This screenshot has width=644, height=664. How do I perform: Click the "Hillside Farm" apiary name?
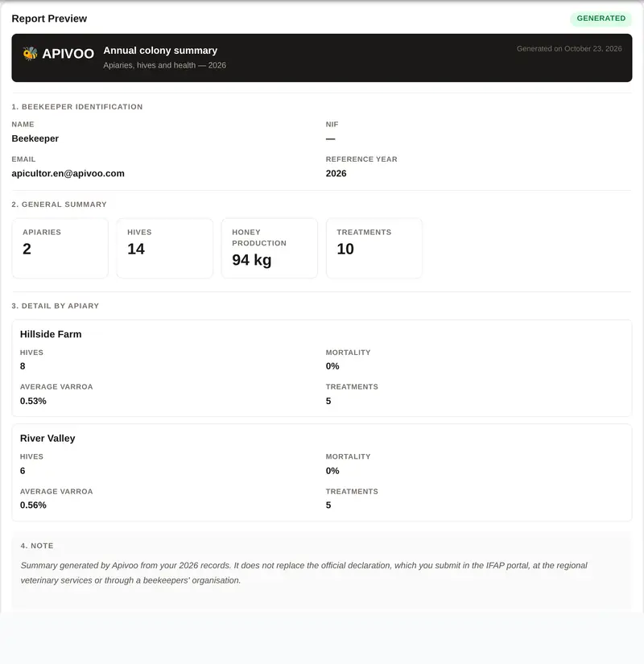(x=51, y=334)
